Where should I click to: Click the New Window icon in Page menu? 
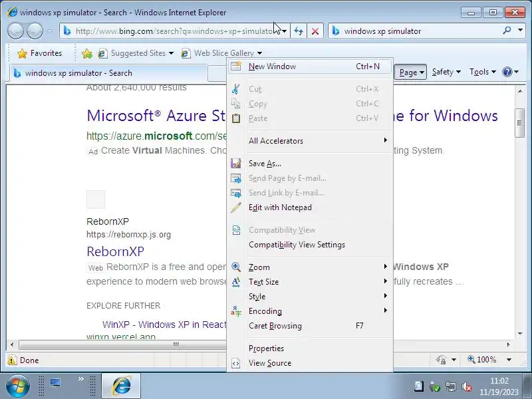pyautogui.click(x=236, y=66)
